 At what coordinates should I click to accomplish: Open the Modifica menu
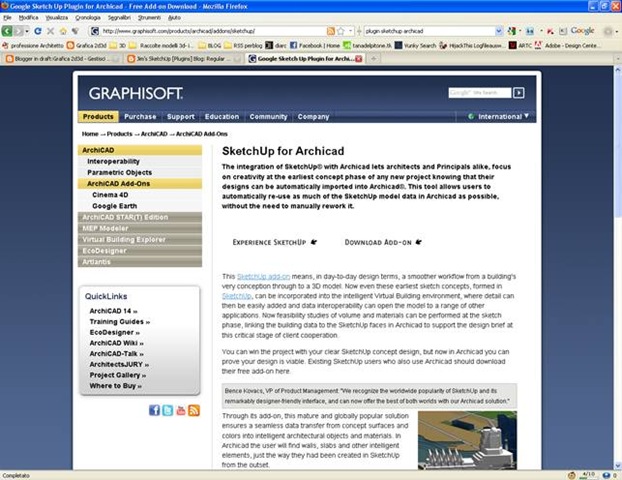29,17
